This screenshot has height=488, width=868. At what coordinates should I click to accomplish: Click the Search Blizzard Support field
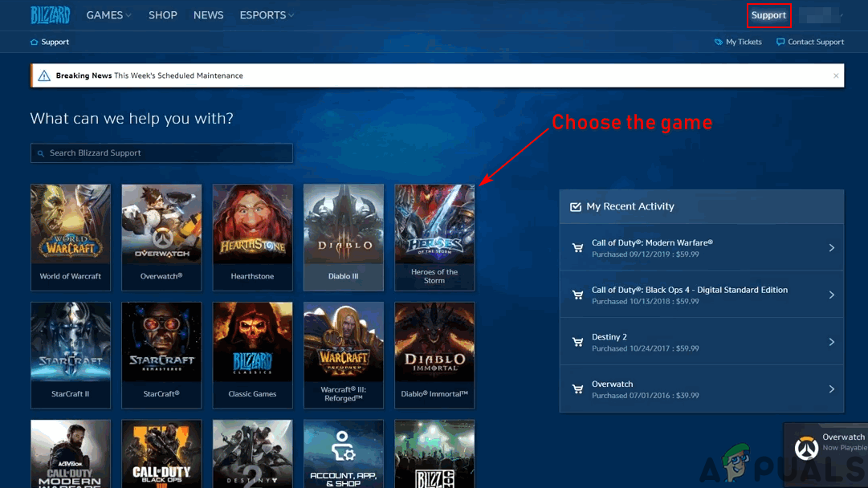pyautogui.click(x=161, y=153)
